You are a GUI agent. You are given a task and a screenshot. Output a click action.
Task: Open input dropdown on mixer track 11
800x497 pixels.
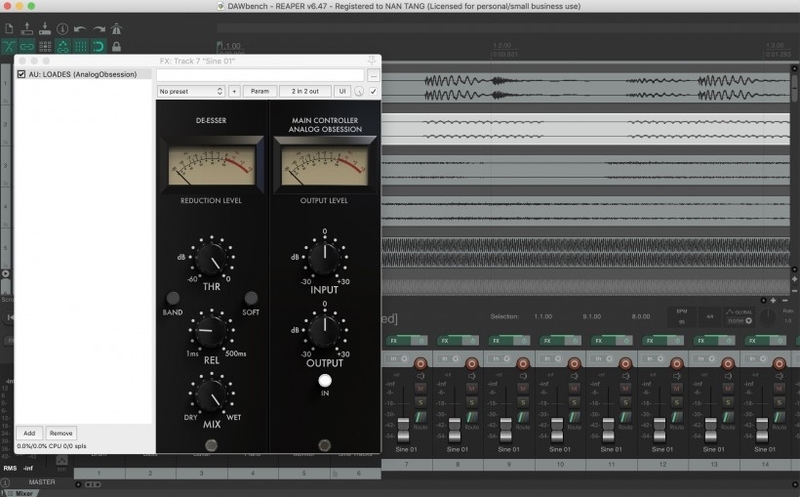coord(603,359)
